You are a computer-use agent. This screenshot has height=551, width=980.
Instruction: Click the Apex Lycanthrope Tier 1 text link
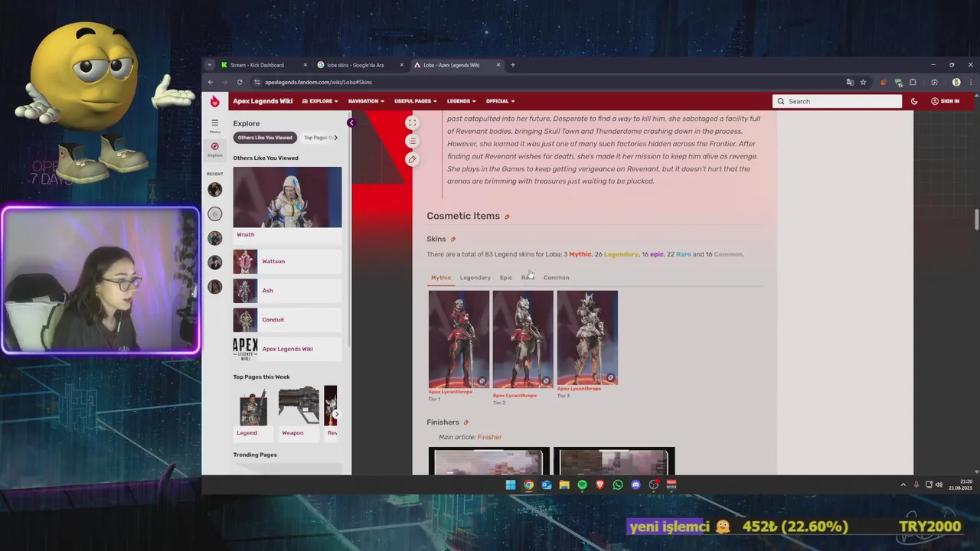(450, 392)
